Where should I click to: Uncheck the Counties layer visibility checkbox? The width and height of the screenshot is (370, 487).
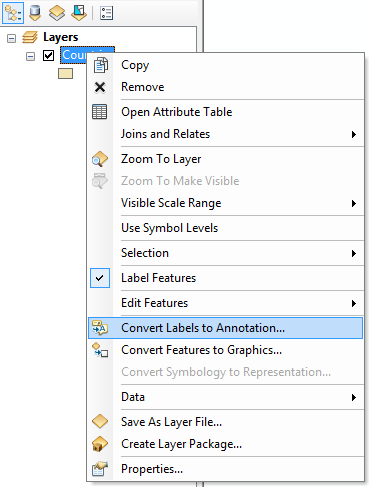pos(48,55)
